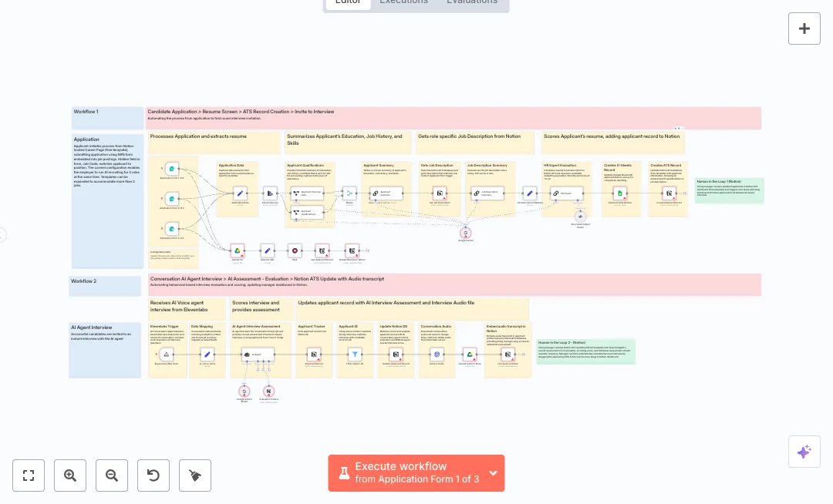Zoom in on the workflow canvas
The height and width of the screenshot is (504, 833).
pyautogui.click(x=70, y=475)
